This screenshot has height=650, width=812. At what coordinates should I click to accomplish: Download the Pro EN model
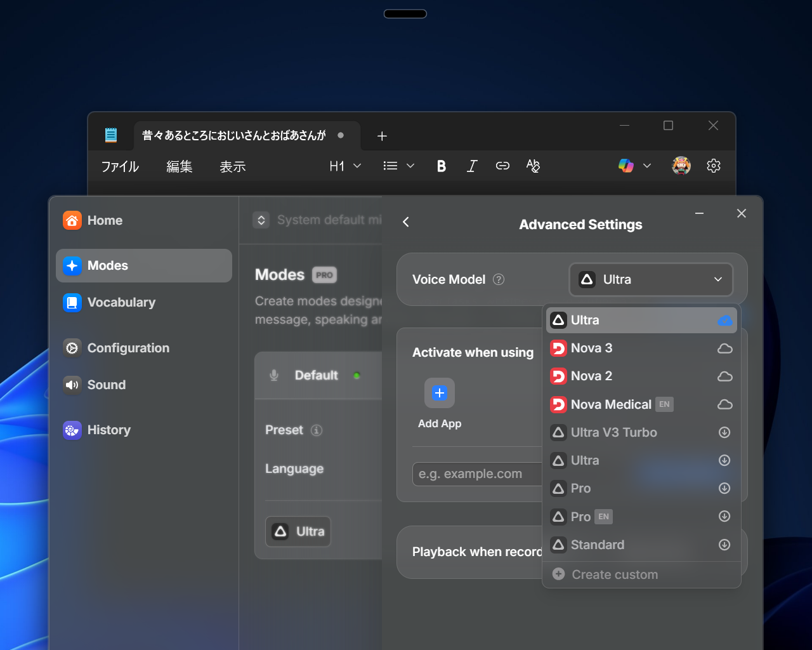tap(724, 516)
